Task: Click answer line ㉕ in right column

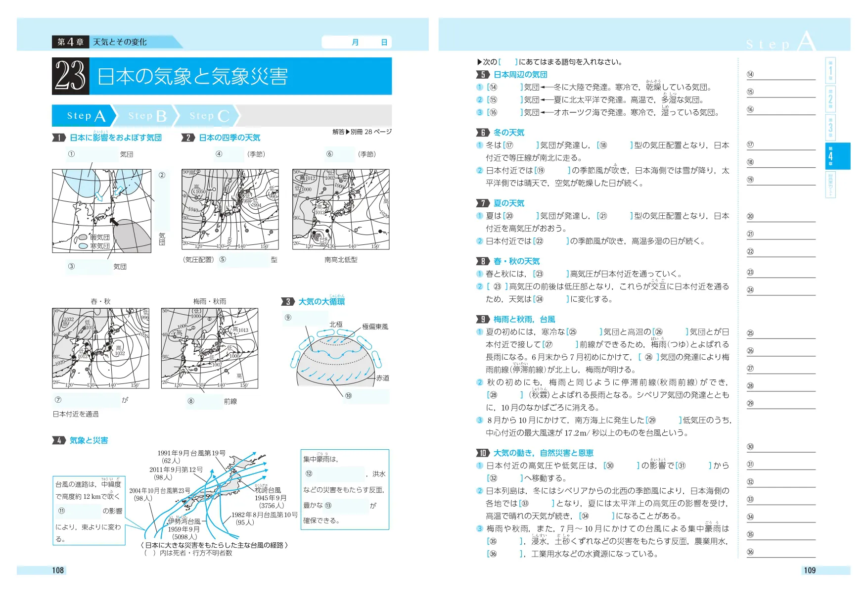Action: tap(780, 333)
